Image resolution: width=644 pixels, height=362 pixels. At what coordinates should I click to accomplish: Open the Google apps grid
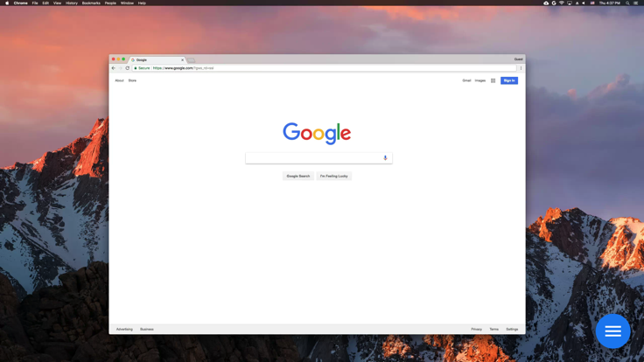(x=493, y=80)
